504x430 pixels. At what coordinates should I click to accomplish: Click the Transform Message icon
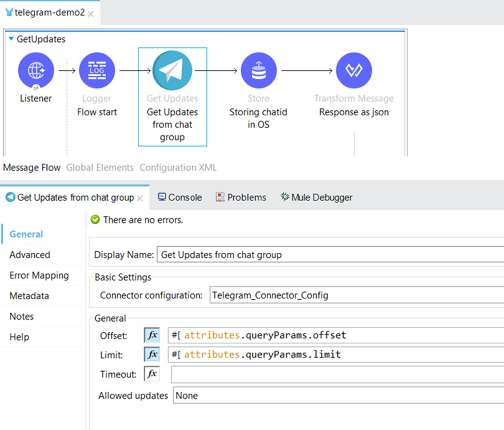(354, 71)
